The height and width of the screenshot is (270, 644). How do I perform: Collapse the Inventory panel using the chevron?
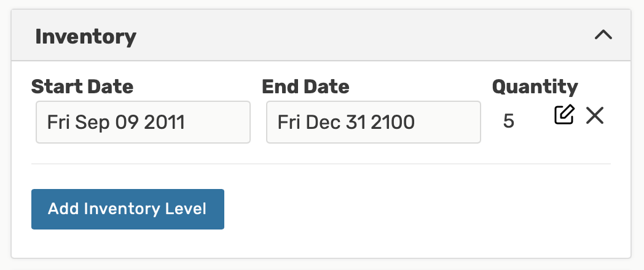click(x=603, y=36)
